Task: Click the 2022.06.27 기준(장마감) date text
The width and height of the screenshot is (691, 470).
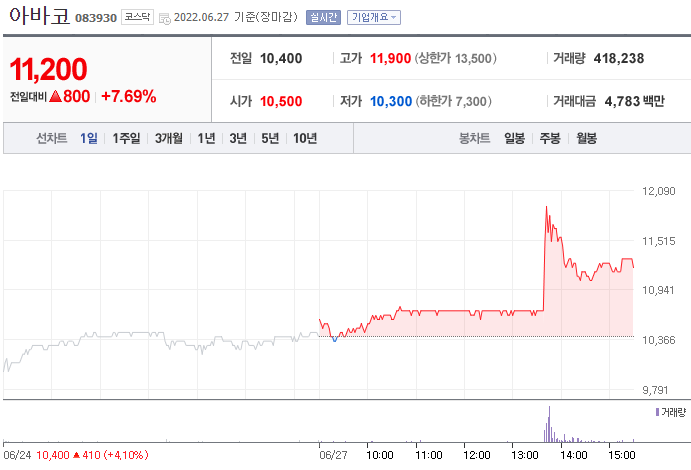Action: click(235, 17)
